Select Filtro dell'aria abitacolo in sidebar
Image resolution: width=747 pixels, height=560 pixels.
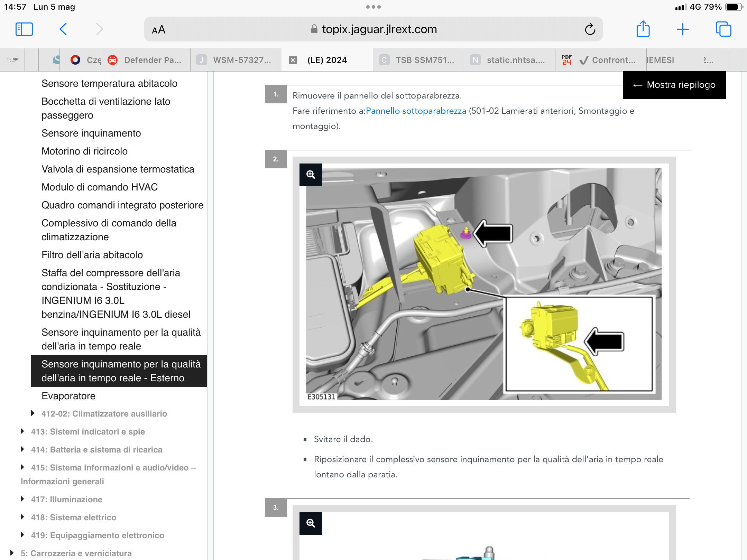pyautogui.click(x=92, y=255)
